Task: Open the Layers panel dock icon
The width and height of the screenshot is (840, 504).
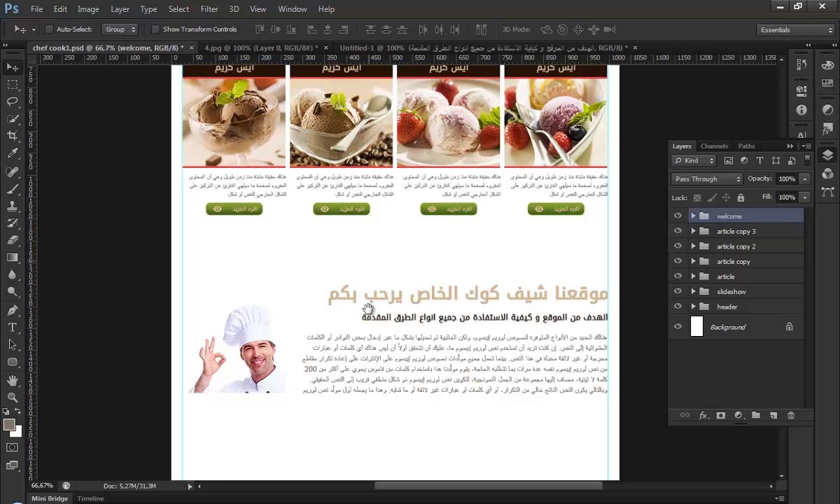Action: [827, 155]
